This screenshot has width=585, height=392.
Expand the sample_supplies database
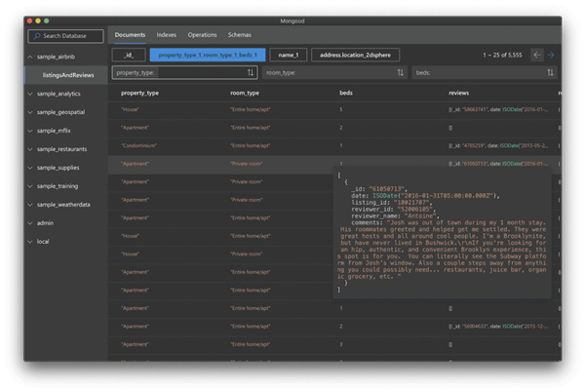pyautogui.click(x=30, y=168)
